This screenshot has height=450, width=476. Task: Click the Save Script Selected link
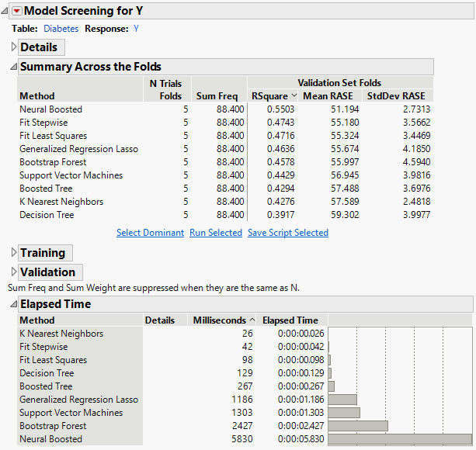(x=287, y=233)
